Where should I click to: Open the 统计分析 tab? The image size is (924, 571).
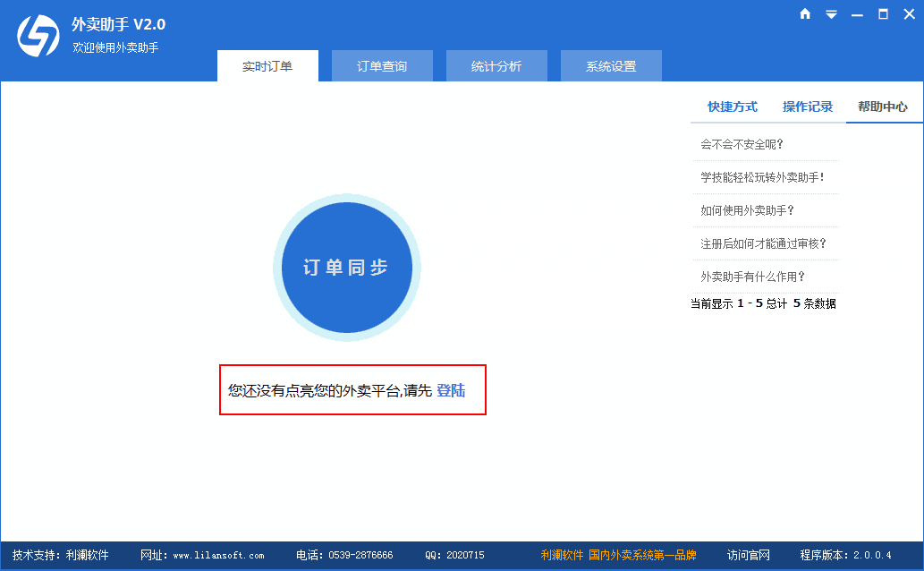496,65
